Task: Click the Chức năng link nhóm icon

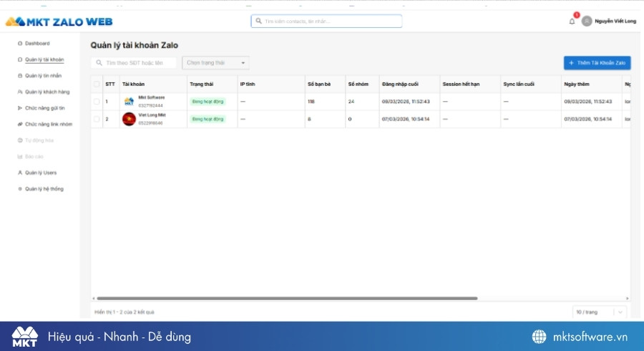Action: (x=19, y=124)
